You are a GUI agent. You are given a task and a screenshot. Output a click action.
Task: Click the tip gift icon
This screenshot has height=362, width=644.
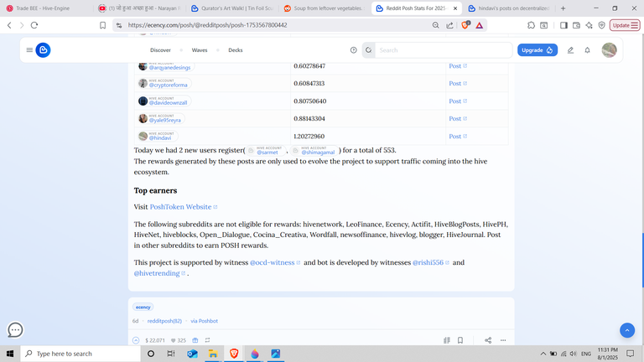click(x=195, y=340)
